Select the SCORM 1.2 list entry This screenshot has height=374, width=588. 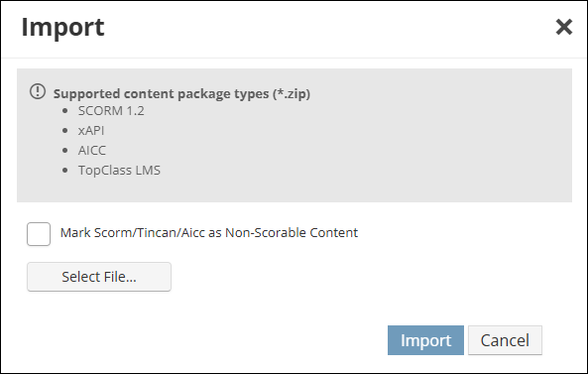[111, 111]
